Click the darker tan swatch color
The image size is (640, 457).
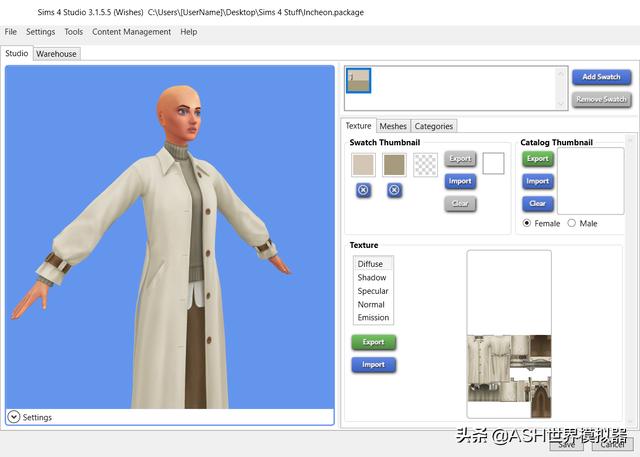pyautogui.click(x=394, y=165)
